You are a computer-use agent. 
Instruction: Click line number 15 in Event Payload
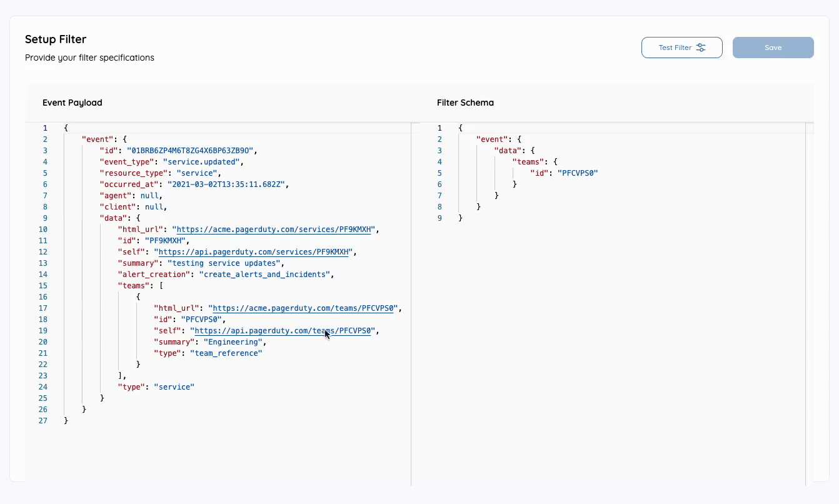43,285
